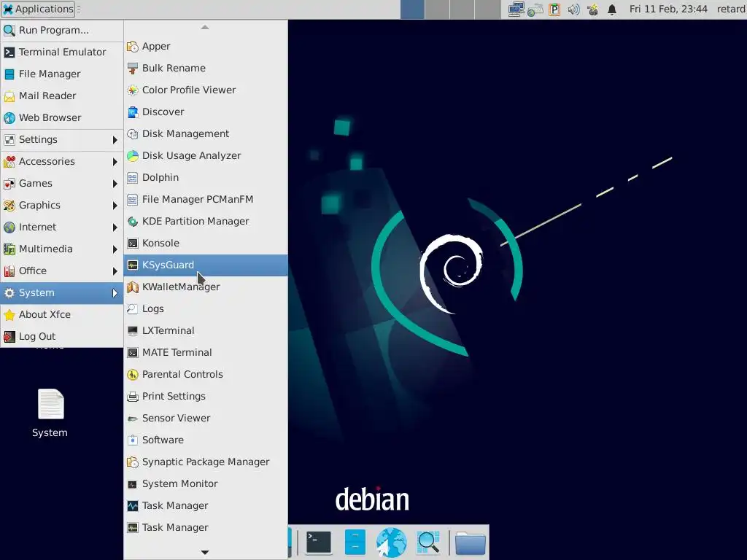Expand the Settings submenu arrow

click(115, 140)
